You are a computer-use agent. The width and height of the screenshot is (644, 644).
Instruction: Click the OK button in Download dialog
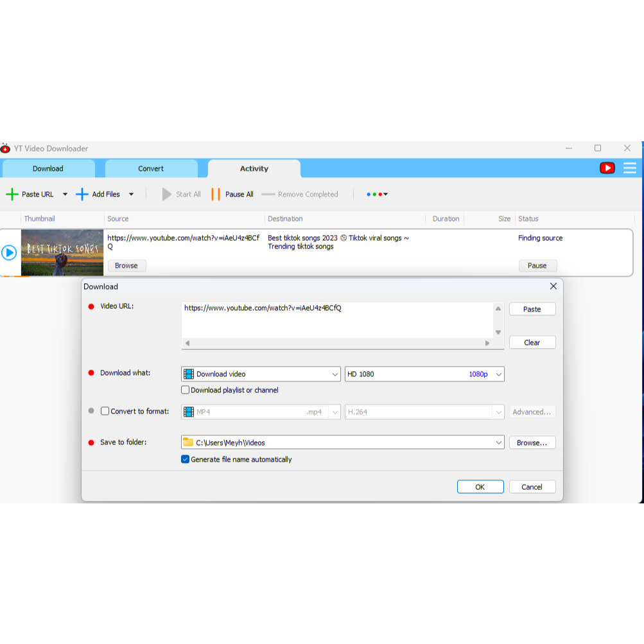coord(480,487)
